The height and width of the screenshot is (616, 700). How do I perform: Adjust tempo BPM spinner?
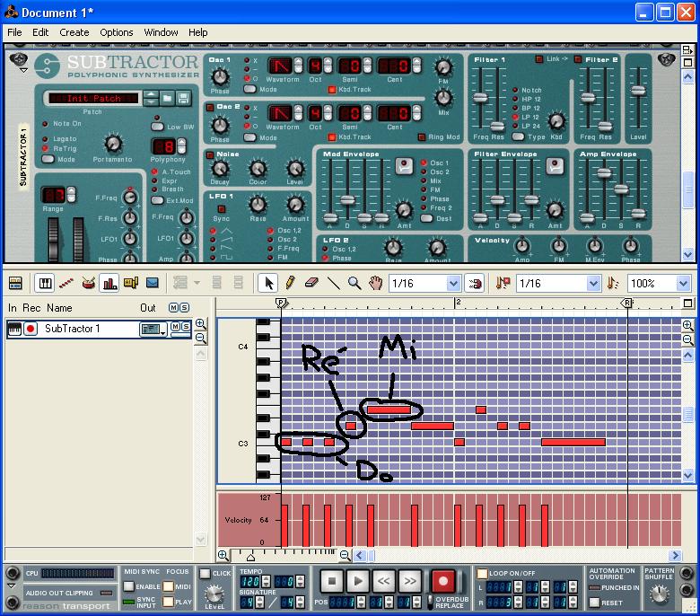266,581
